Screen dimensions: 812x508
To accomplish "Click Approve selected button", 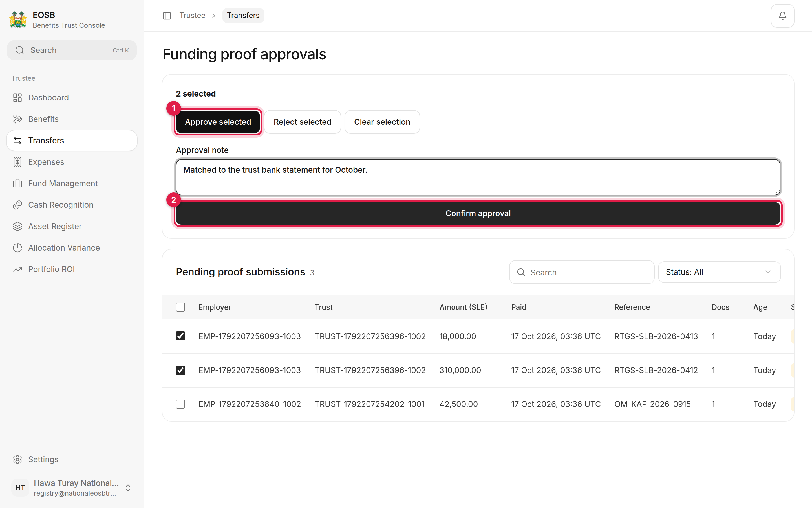I will (x=218, y=122).
